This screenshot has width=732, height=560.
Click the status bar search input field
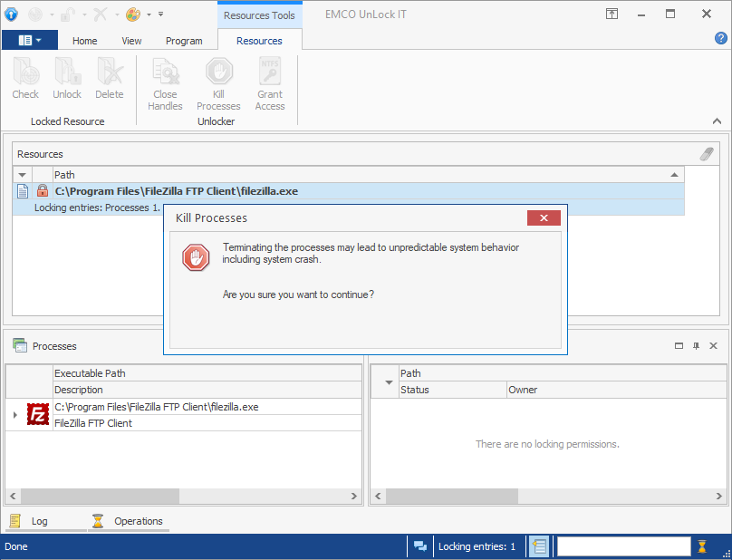point(623,546)
